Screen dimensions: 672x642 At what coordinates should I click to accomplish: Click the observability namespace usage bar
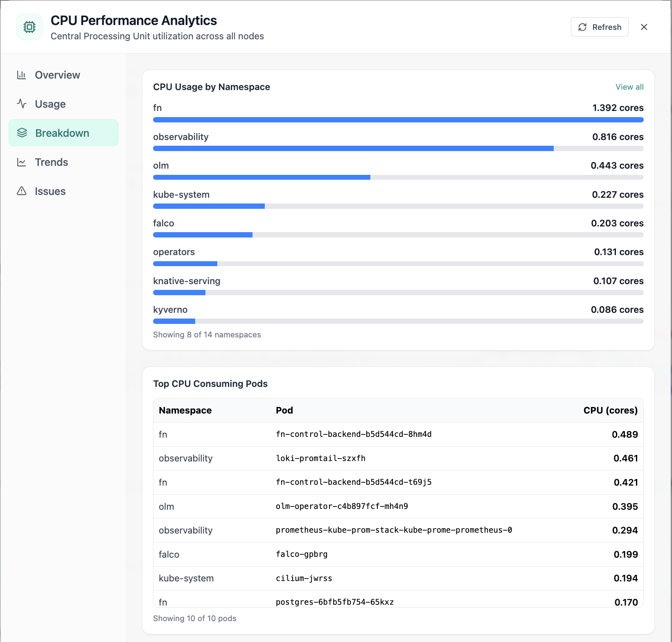[398, 149]
